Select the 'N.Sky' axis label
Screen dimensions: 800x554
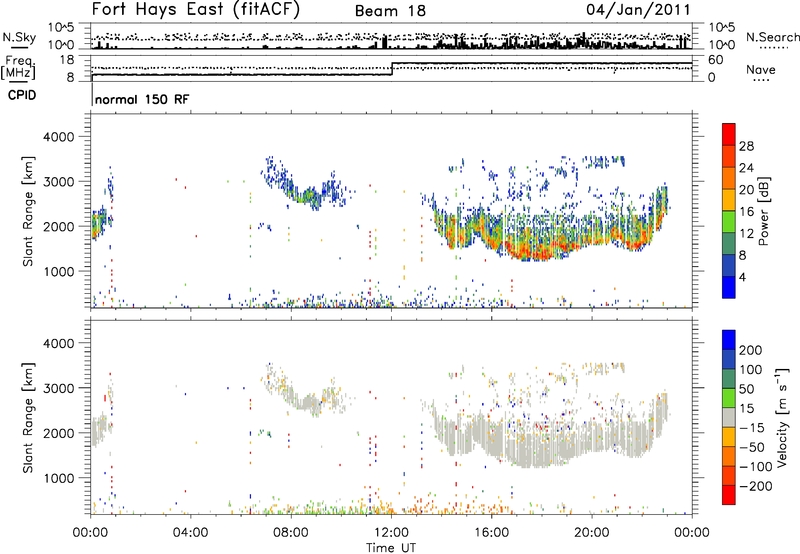[x=19, y=37]
